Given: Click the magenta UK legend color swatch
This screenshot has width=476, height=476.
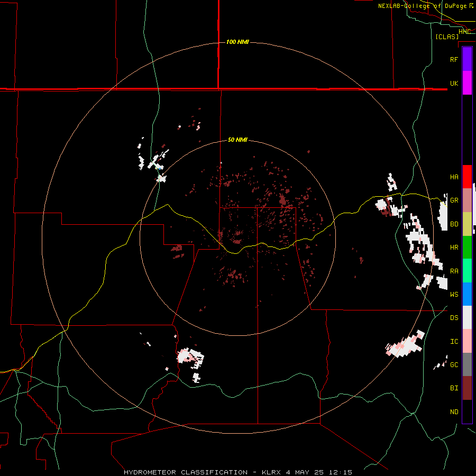Looking at the screenshot, I should (467, 83).
